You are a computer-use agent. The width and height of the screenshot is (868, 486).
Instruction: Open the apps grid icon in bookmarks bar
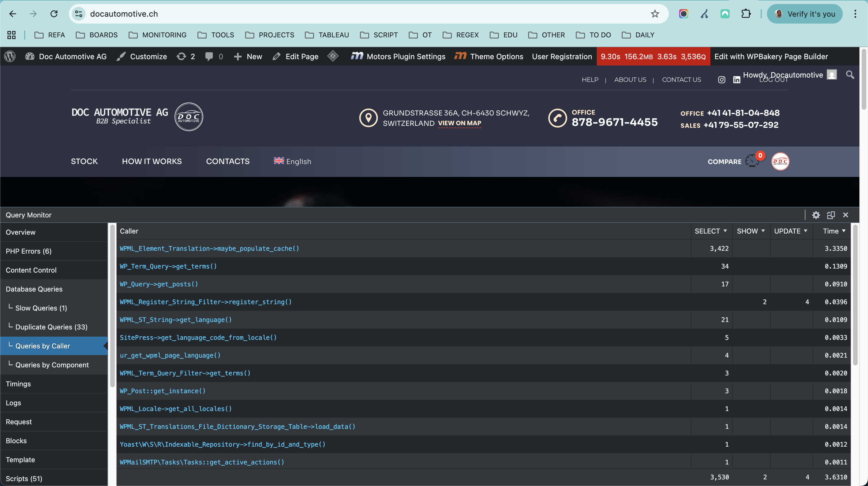click(11, 35)
